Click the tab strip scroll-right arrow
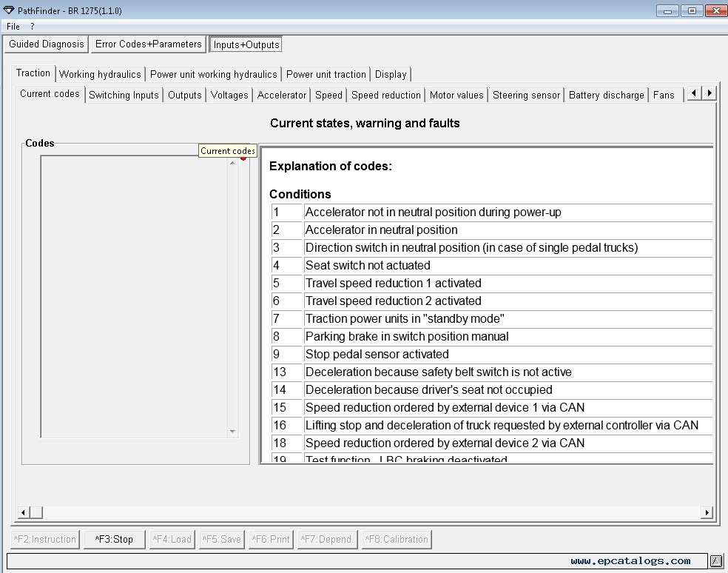 (x=710, y=93)
